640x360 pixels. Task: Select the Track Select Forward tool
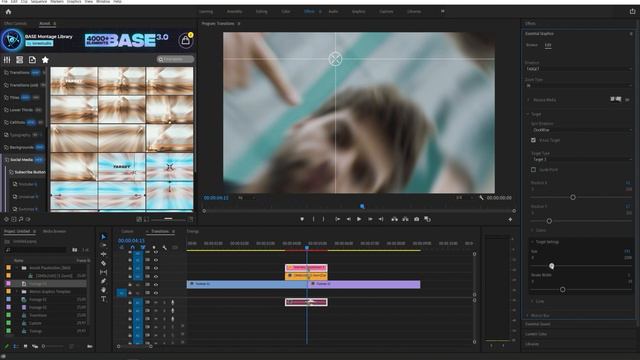point(104,245)
